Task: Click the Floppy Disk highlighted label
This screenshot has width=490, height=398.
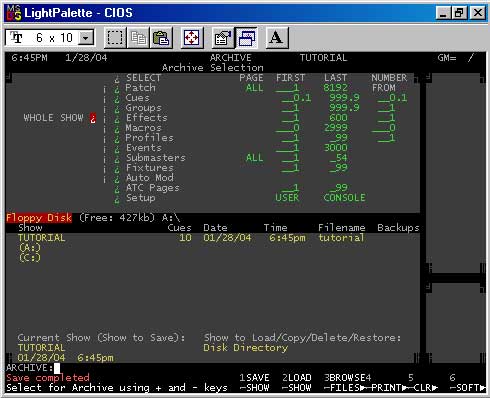Action: tap(39, 218)
